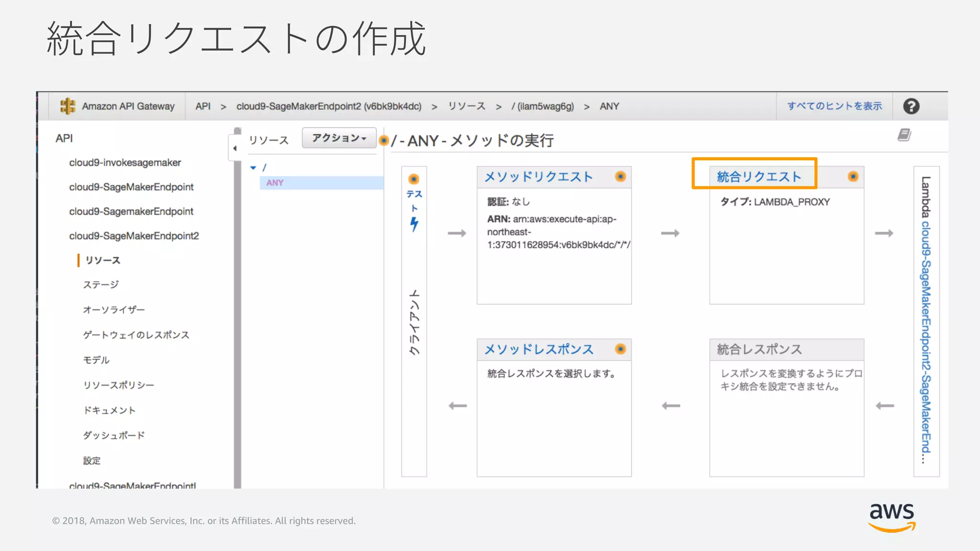
Task: Click hint dot beside 統合リクエスト
Action: 853,177
